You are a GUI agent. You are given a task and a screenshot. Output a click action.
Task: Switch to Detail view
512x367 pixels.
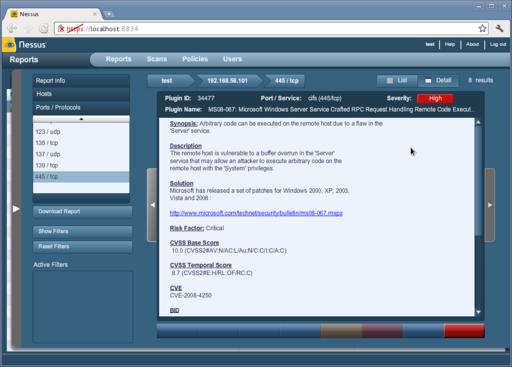pos(438,80)
